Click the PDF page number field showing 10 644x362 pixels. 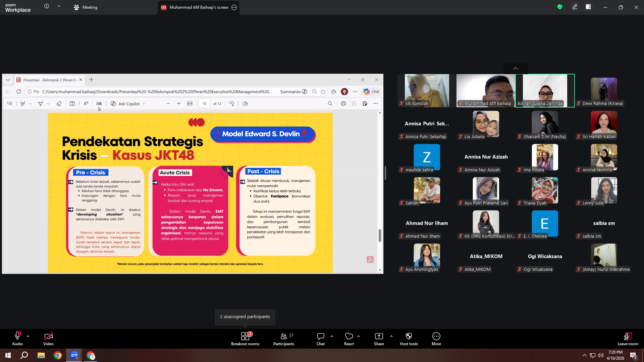[204, 104]
